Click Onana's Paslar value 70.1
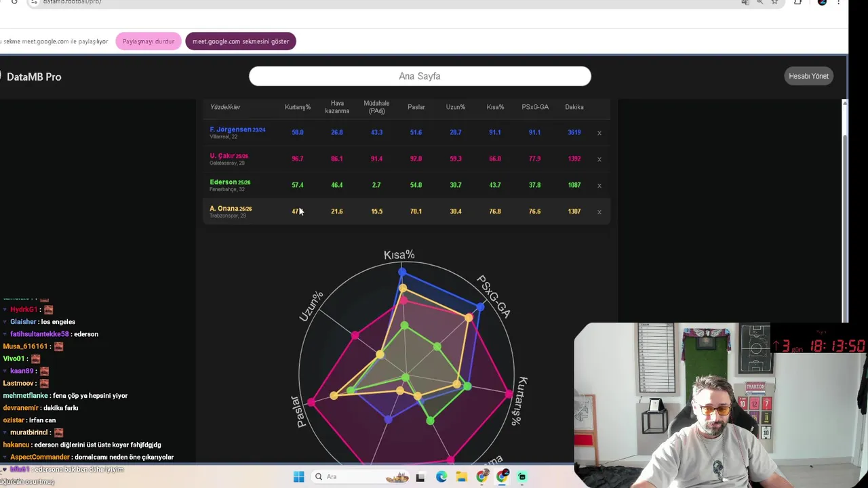This screenshot has width=868, height=488. 416,211
